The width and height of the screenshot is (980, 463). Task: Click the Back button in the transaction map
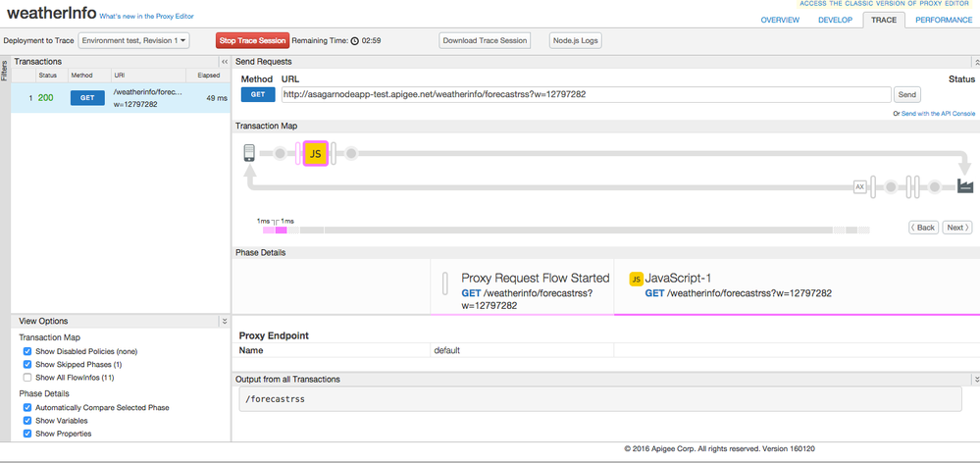[x=924, y=228]
